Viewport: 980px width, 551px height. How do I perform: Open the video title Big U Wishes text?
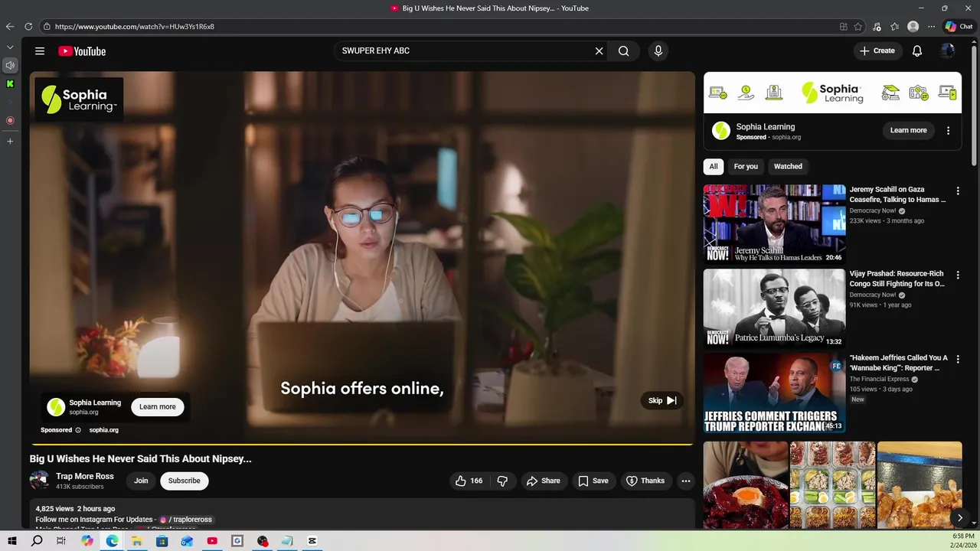point(141,459)
